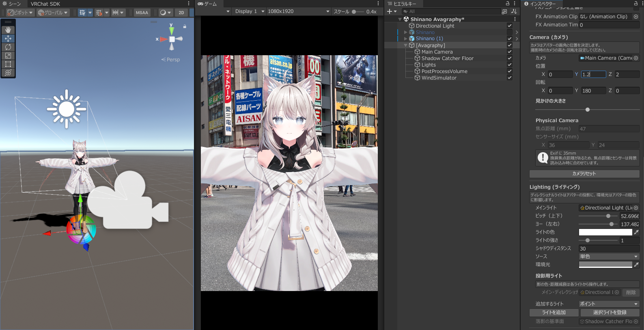Adjust the 見かけの大きさ slider handle
Screen dimensions: 644x330
[588, 110]
